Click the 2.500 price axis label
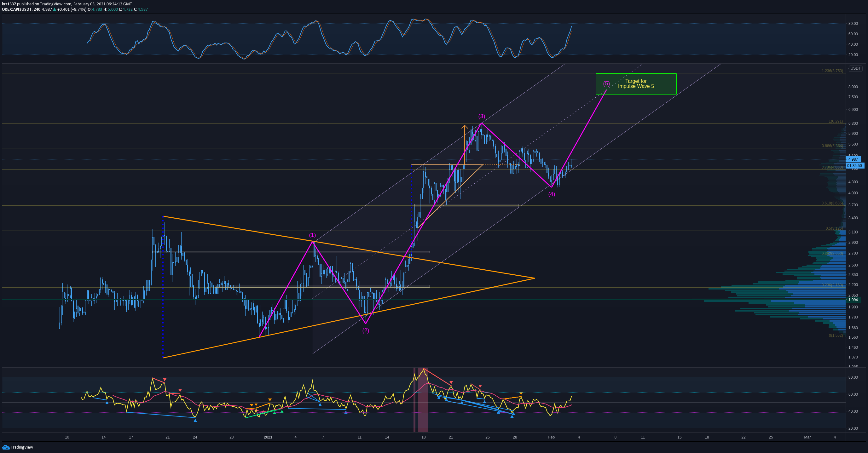The image size is (868, 453). tap(853, 265)
